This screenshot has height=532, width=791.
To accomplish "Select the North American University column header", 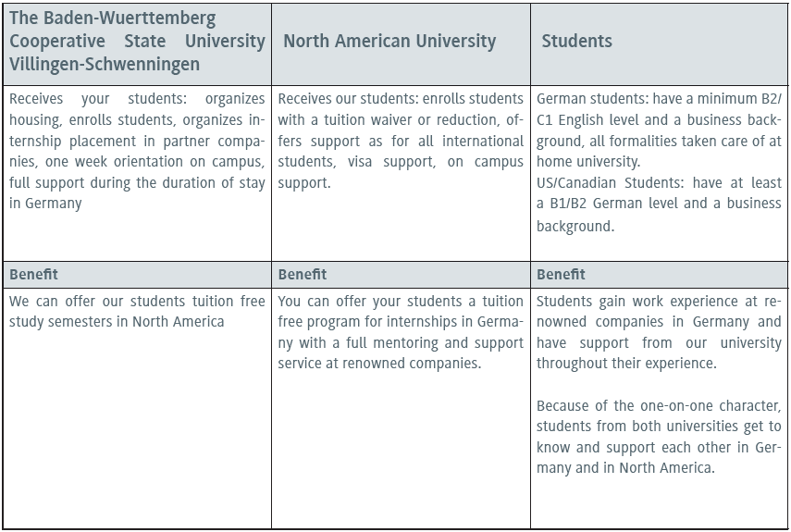I will point(389,42).
